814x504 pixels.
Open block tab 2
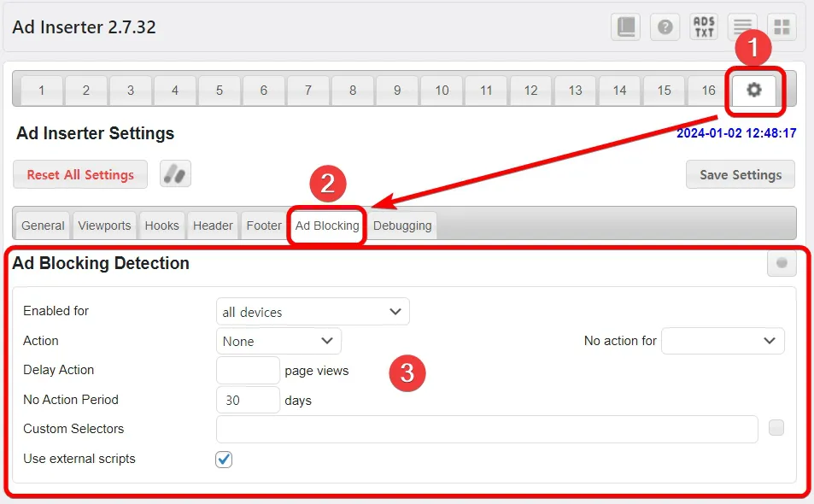86,91
